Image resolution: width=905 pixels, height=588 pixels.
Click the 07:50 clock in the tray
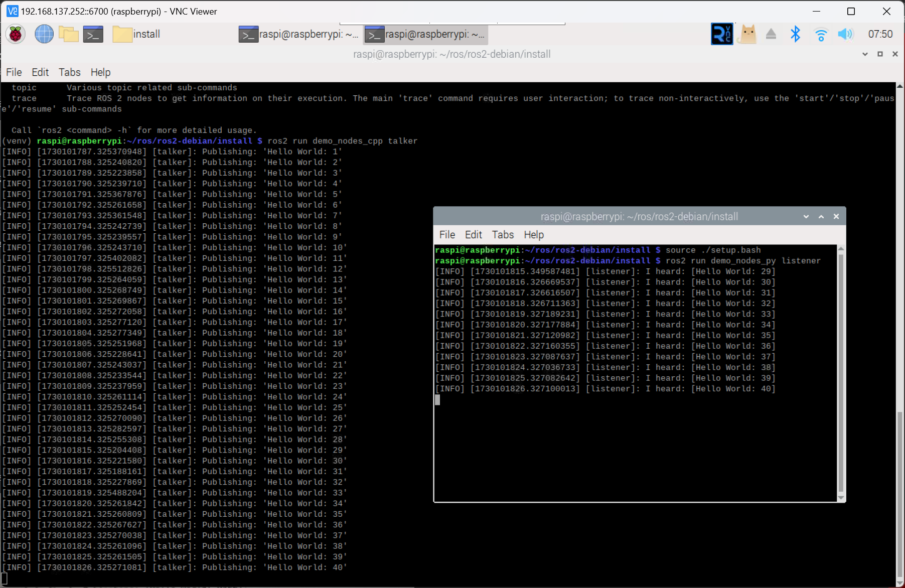click(x=879, y=34)
